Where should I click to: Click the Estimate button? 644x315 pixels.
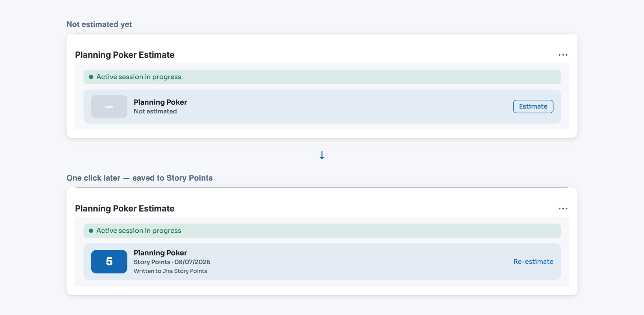(x=533, y=106)
